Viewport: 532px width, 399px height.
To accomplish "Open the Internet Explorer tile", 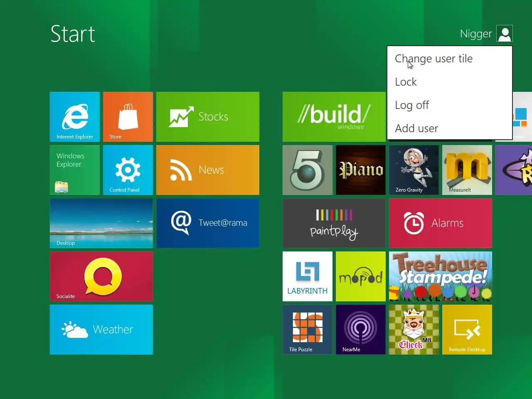I will pos(75,117).
